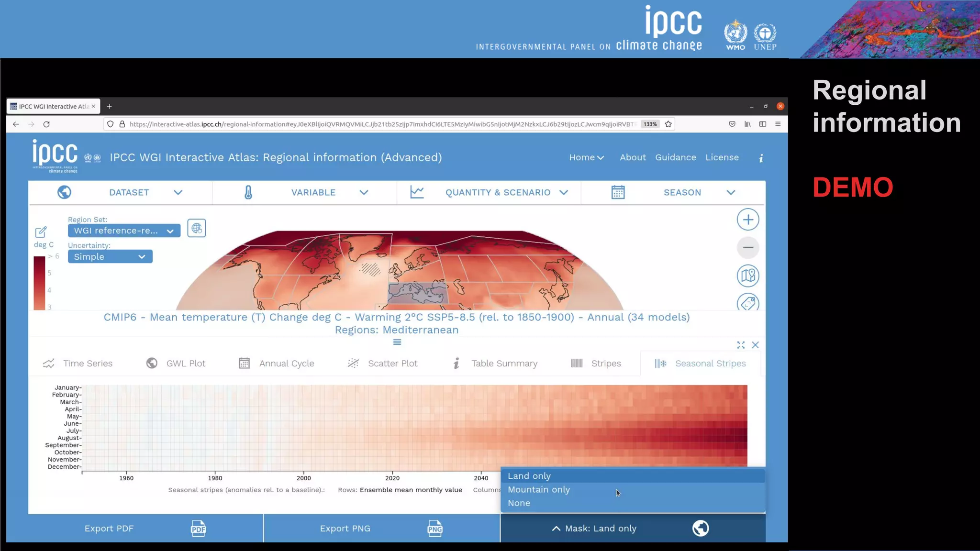
Task: Open the browser hamburger menu
Action: 778,124
